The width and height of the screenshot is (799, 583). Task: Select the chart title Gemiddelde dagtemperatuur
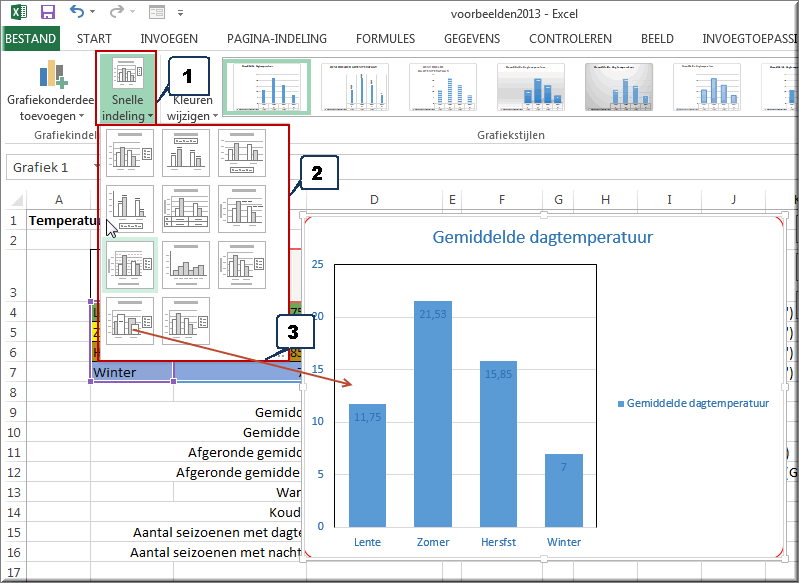pyautogui.click(x=542, y=238)
